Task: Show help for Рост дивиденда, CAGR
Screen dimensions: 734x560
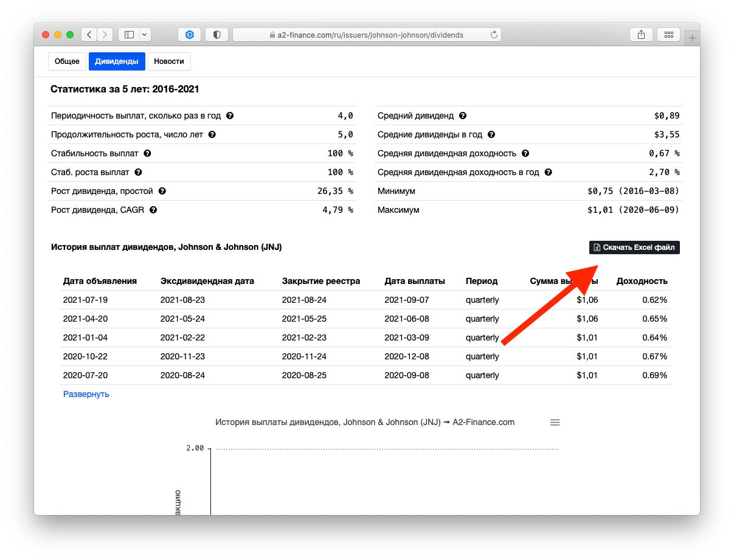Action: 153,210
